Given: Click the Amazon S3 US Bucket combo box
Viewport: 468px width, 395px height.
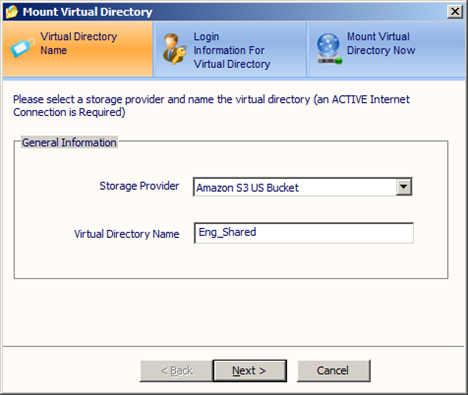Looking at the screenshot, I should (302, 187).
